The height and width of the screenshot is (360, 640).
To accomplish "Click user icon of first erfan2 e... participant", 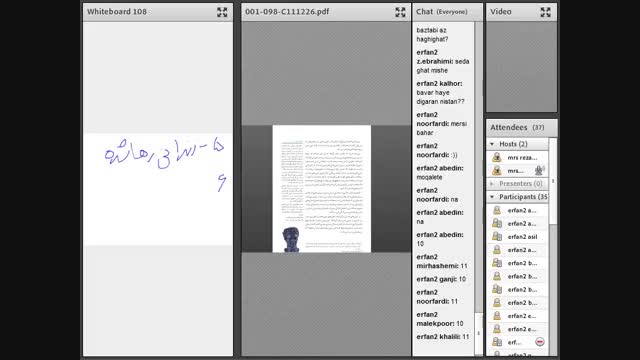I will tap(497, 316).
